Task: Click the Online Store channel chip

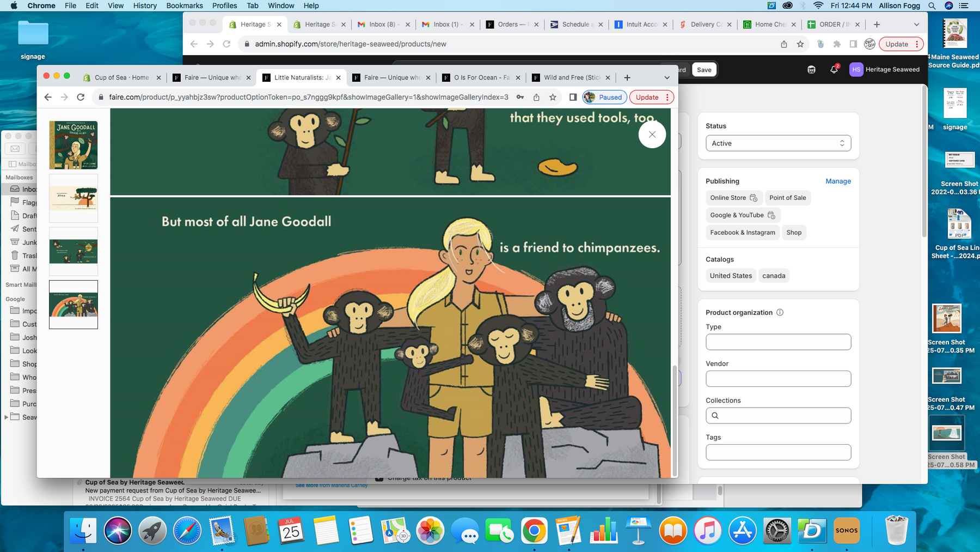Action: coord(733,198)
